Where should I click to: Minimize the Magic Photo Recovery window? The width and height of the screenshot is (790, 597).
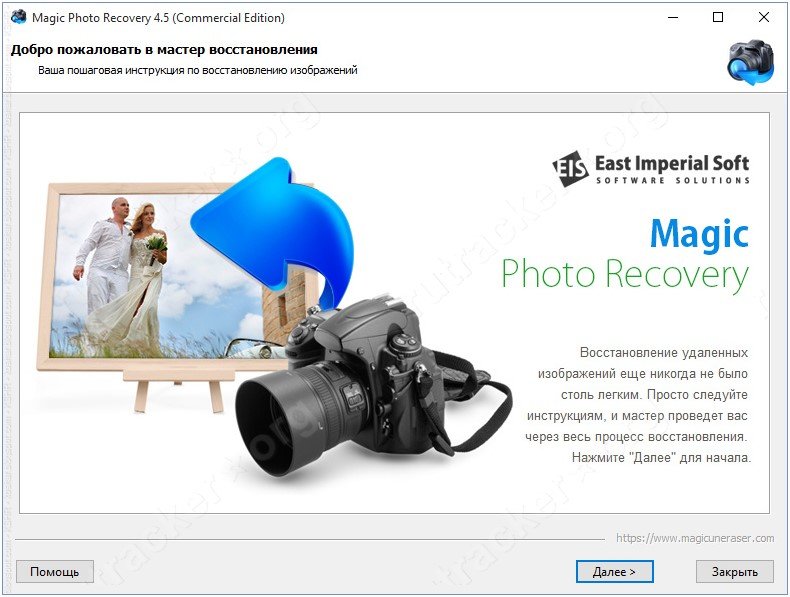(x=673, y=18)
